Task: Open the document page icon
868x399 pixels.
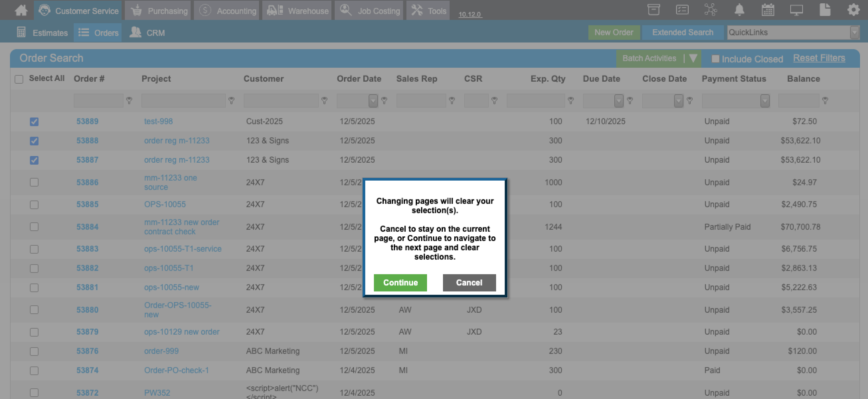Action: click(x=825, y=10)
